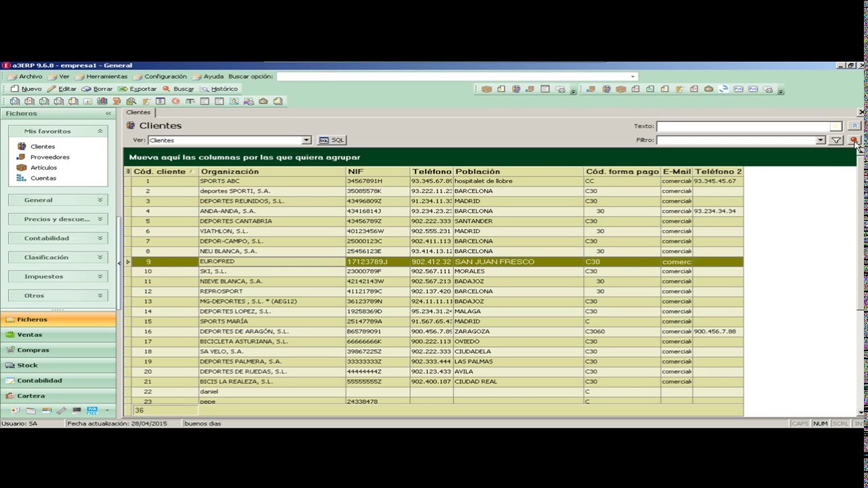The height and width of the screenshot is (488, 868).
Task: Open the Ver menu
Action: [59, 77]
